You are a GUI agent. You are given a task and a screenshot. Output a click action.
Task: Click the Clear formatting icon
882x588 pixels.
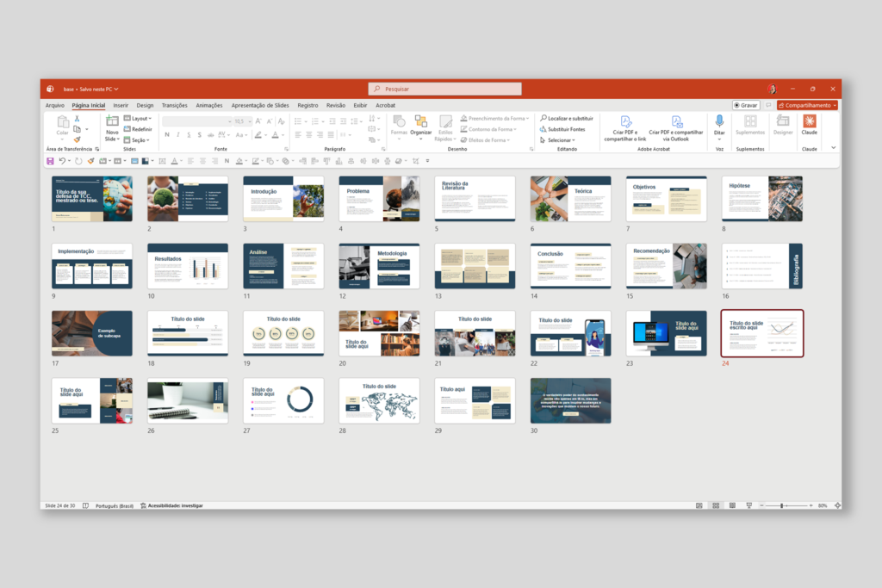point(282,121)
